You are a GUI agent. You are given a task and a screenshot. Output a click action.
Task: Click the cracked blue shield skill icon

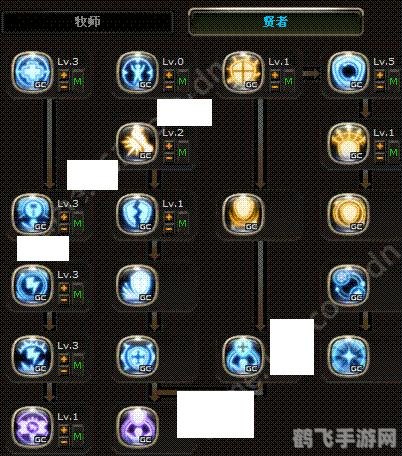click(x=137, y=214)
